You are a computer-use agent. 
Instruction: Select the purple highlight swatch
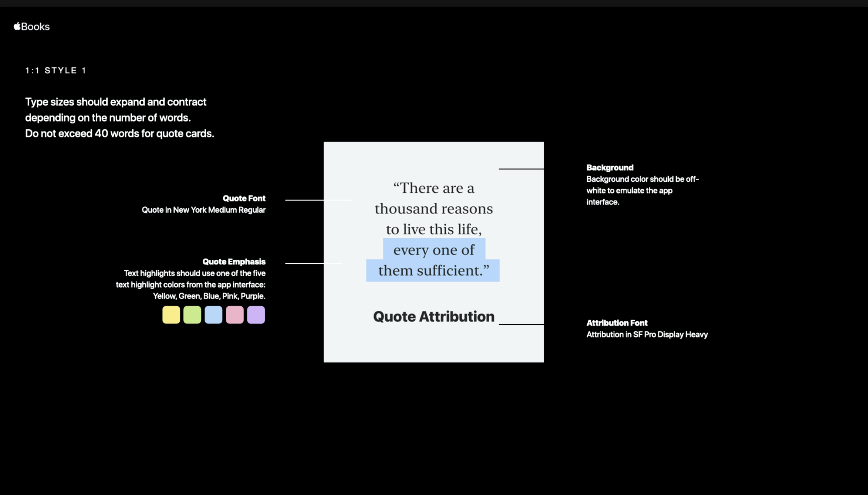click(256, 315)
